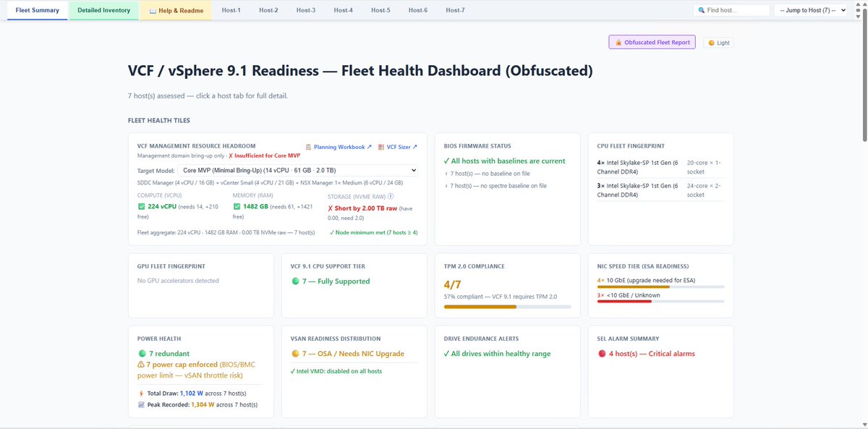This screenshot has height=429, width=868.
Task: Click the green dot beside 7 — Fully Supported
Action: point(294,281)
